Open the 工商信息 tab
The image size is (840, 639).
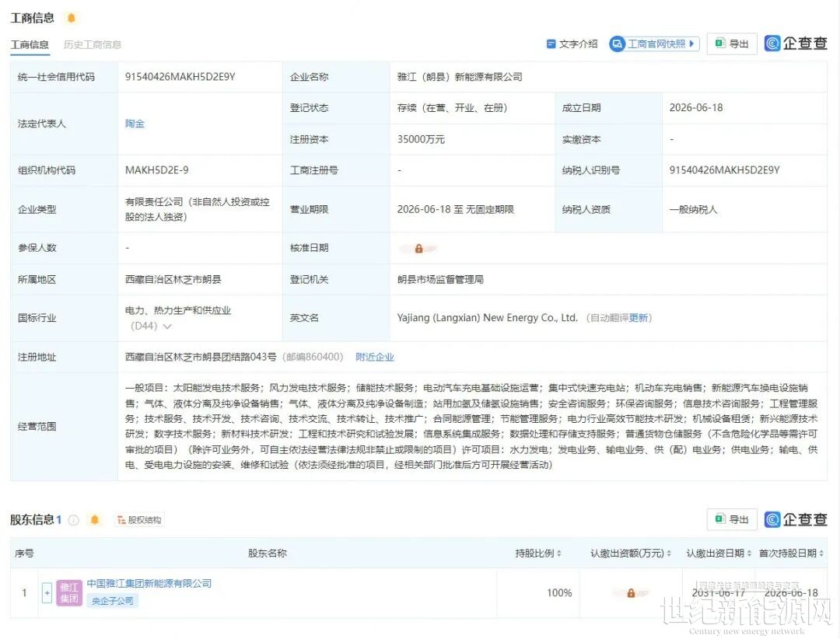coord(30,45)
